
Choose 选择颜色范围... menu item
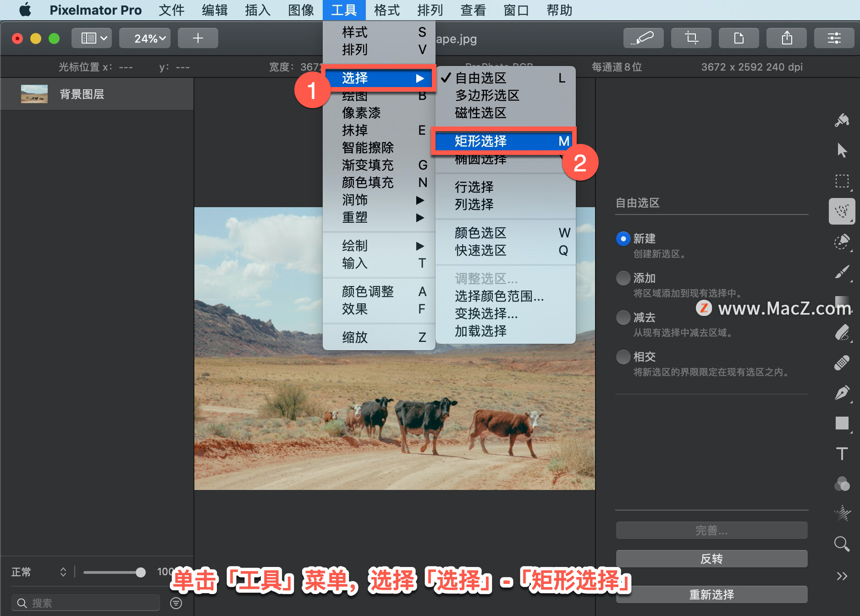[505, 296]
